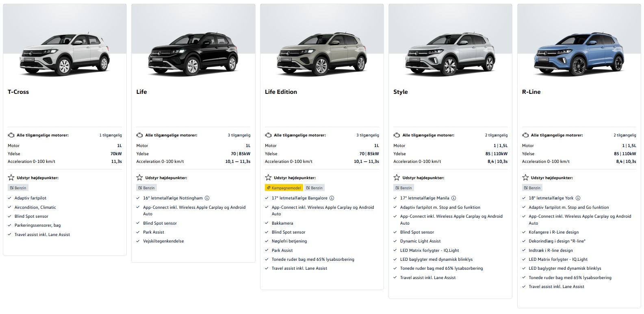
Task: Select the white T-Cross car image
Action: [x=65, y=56]
